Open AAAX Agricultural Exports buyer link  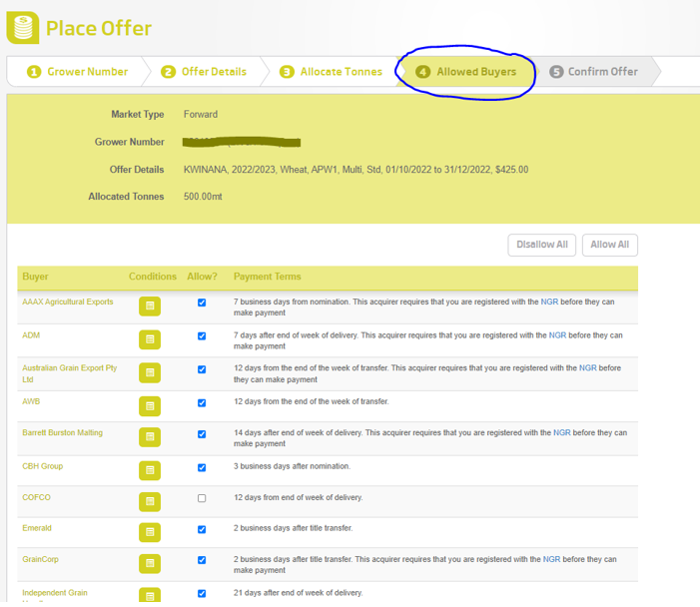click(68, 302)
